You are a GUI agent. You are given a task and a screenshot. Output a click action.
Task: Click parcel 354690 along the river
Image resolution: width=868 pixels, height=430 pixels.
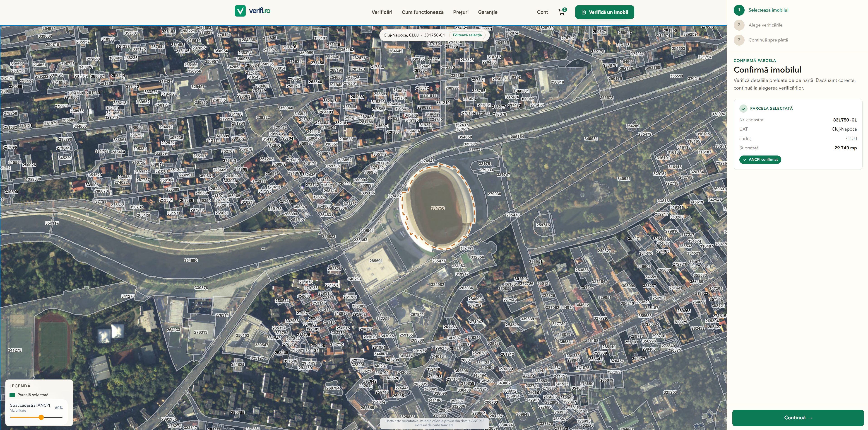(191, 260)
